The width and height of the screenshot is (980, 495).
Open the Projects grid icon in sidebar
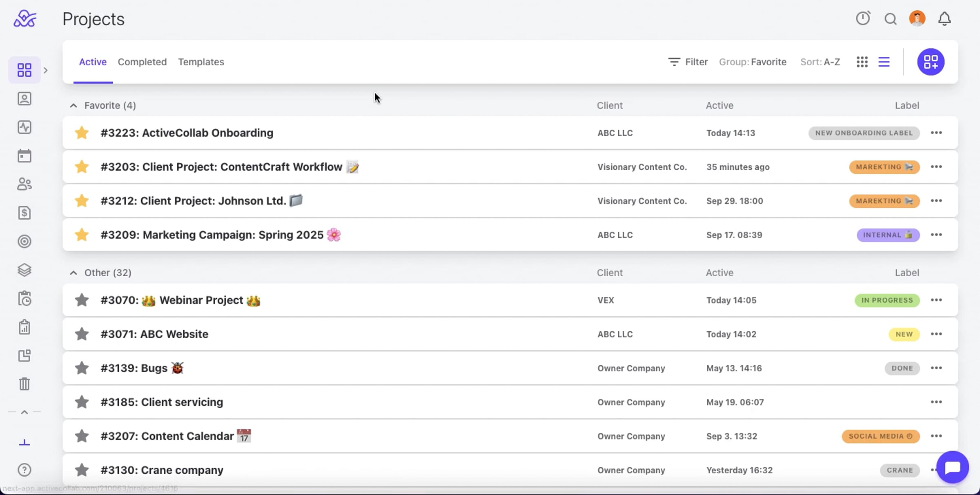click(x=24, y=70)
